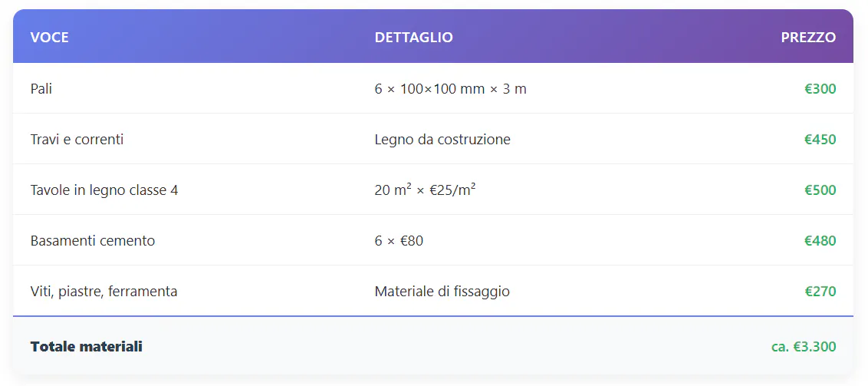The height and width of the screenshot is (386, 868).
Task: Click the €500 price
Action: pyautogui.click(x=820, y=190)
